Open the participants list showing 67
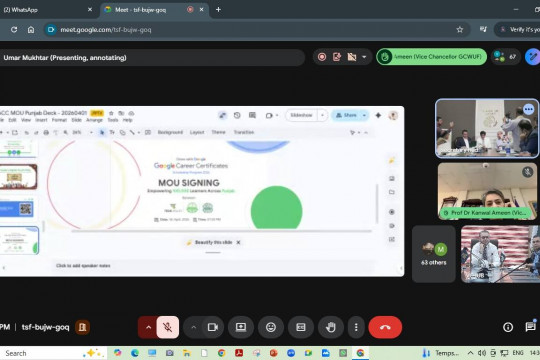Viewport: 540px width, 360px height. click(505, 57)
